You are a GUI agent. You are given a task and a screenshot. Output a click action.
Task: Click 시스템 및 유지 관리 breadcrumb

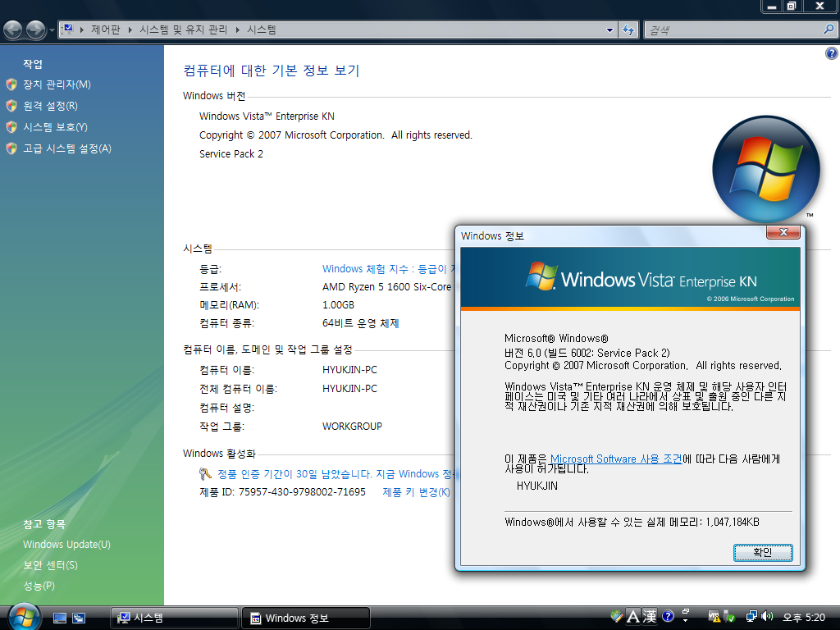tap(183, 30)
